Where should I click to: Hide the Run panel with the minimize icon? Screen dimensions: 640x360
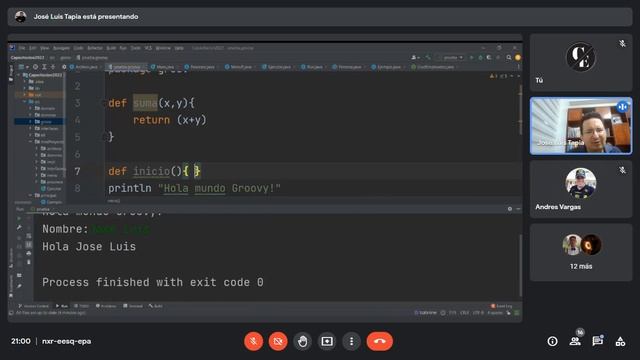coord(518,209)
